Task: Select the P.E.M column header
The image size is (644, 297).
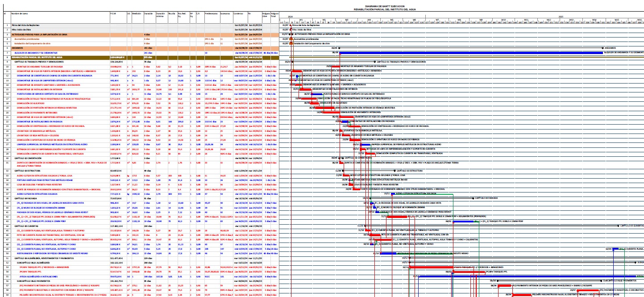Action: (x=113, y=14)
